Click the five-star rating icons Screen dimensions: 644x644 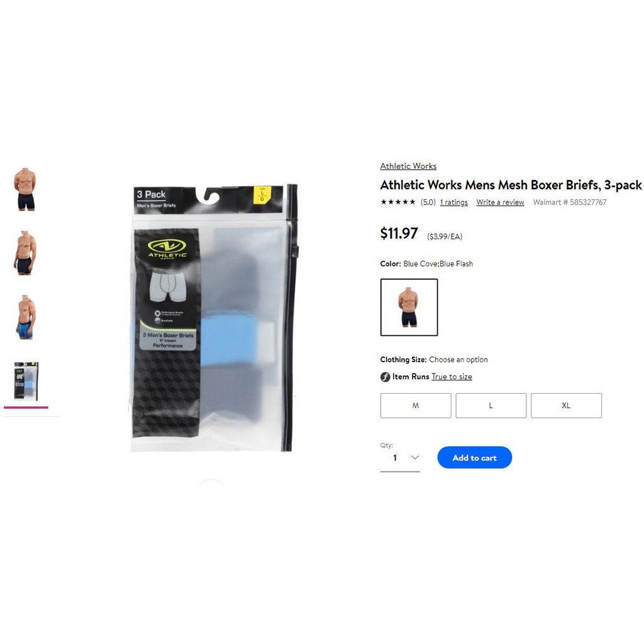click(397, 202)
